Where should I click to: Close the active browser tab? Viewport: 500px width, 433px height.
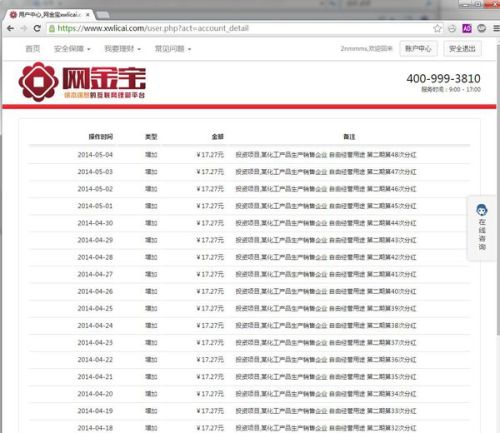point(88,15)
